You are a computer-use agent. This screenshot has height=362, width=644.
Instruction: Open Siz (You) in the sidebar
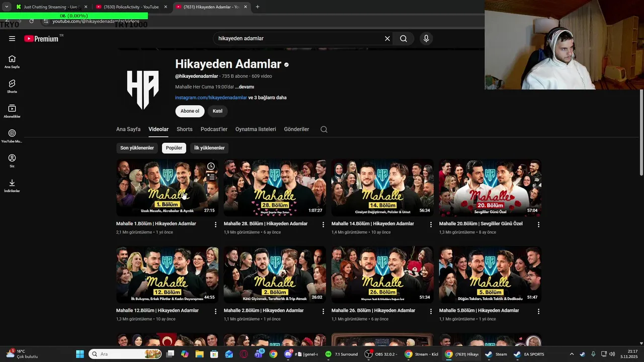12,161
